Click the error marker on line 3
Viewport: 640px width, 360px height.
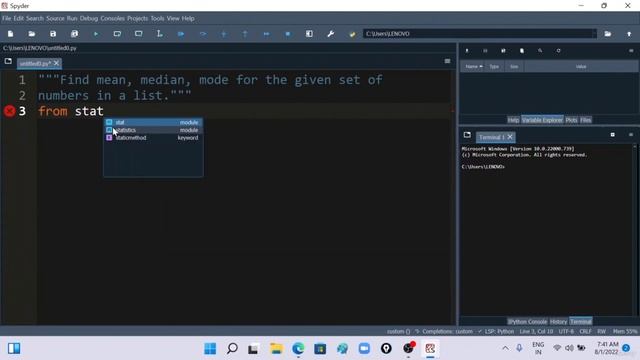pyautogui.click(x=9, y=111)
